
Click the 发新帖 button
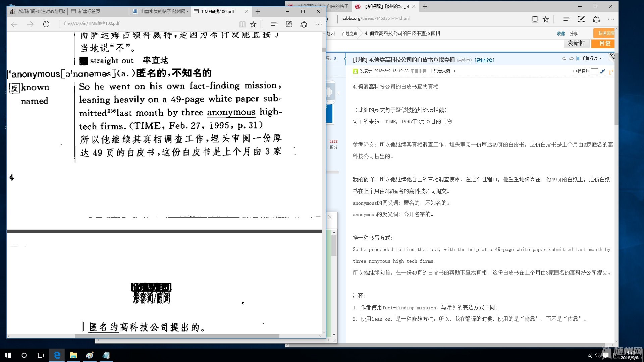[x=576, y=43]
